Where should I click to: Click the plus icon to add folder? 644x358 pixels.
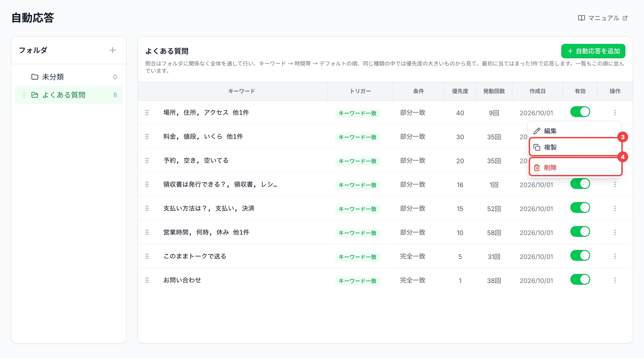(x=113, y=50)
